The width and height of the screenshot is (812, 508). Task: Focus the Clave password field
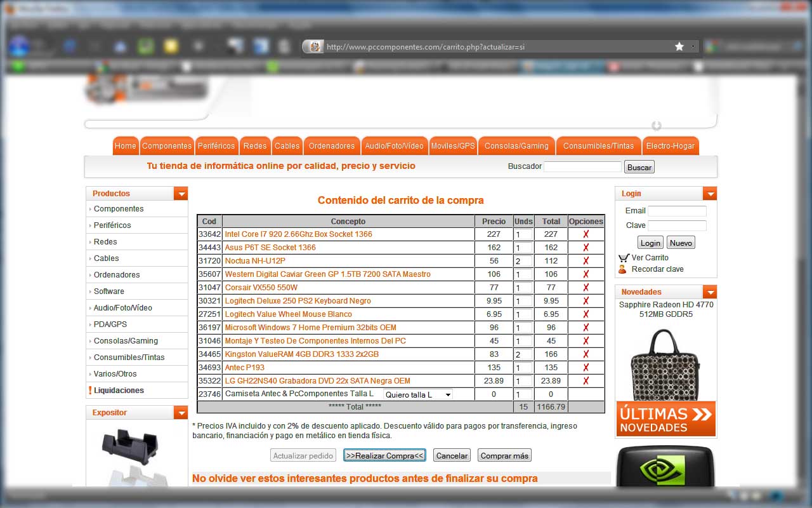point(677,225)
